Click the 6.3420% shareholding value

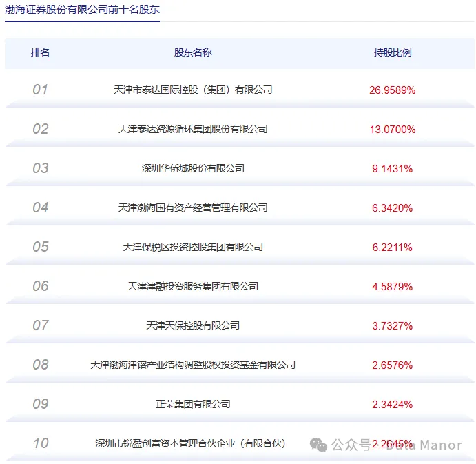[x=392, y=208]
